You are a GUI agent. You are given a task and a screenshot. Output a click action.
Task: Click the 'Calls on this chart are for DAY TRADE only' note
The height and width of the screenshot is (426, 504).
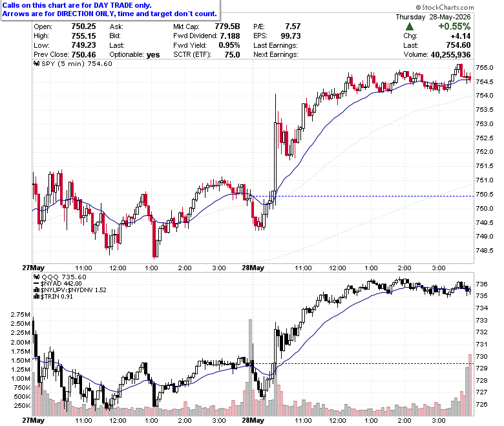point(77,5)
